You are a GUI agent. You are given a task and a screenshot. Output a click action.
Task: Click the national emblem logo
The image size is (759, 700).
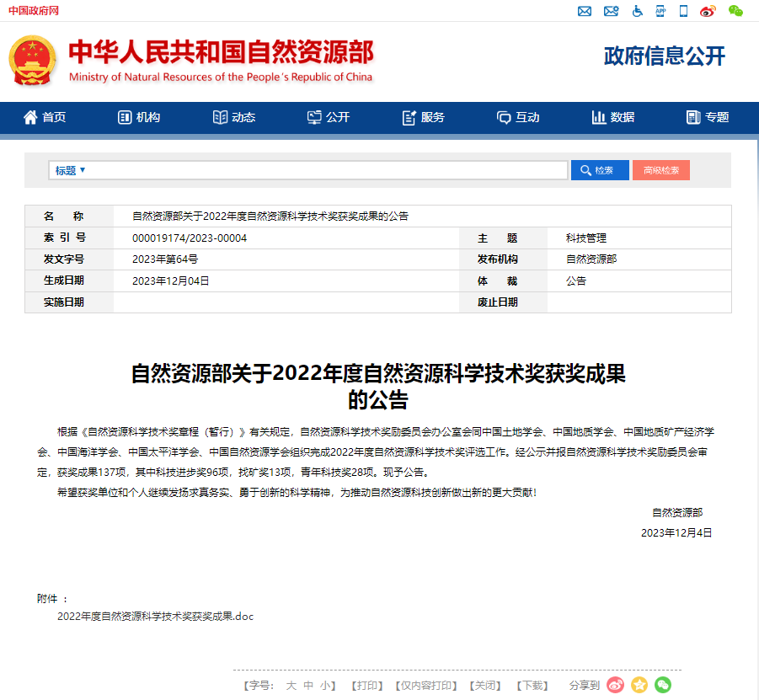[x=32, y=60]
